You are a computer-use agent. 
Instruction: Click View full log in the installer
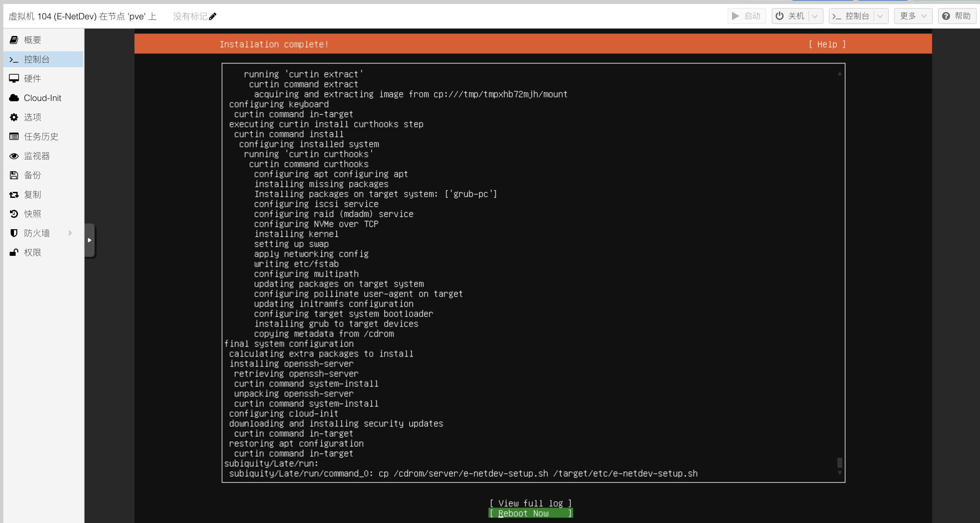coord(531,503)
